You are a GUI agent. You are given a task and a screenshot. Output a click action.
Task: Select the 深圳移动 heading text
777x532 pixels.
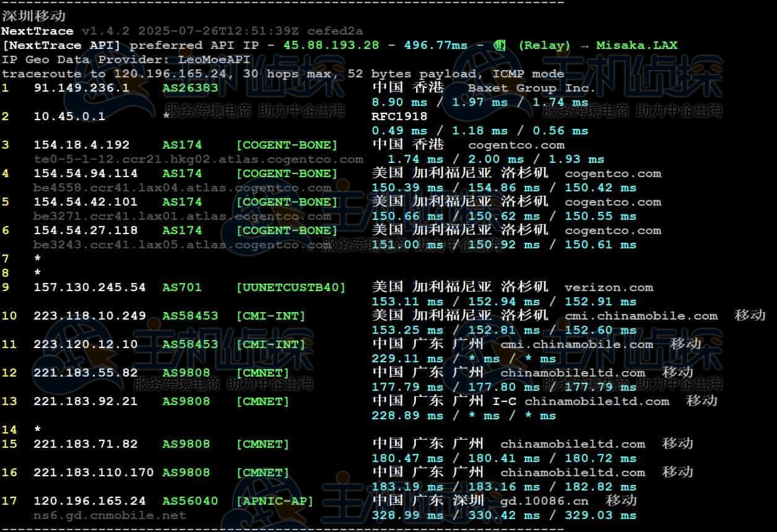click(x=33, y=16)
